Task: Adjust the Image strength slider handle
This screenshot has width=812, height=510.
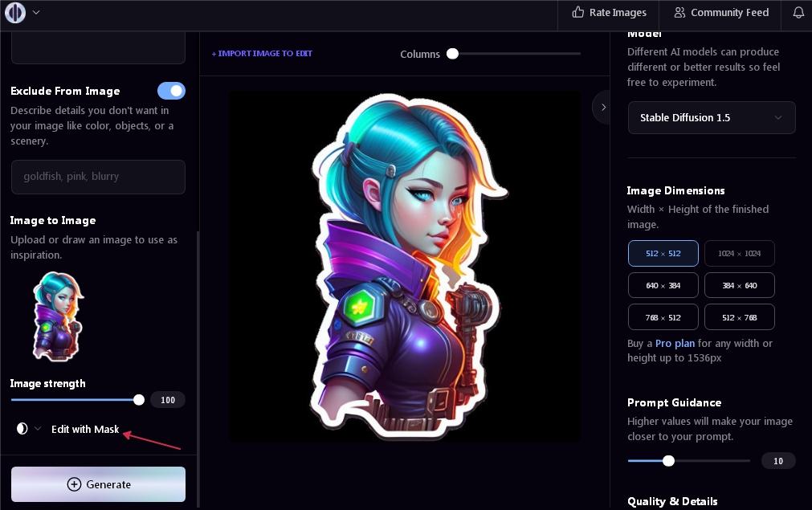Action: [x=139, y=399]
